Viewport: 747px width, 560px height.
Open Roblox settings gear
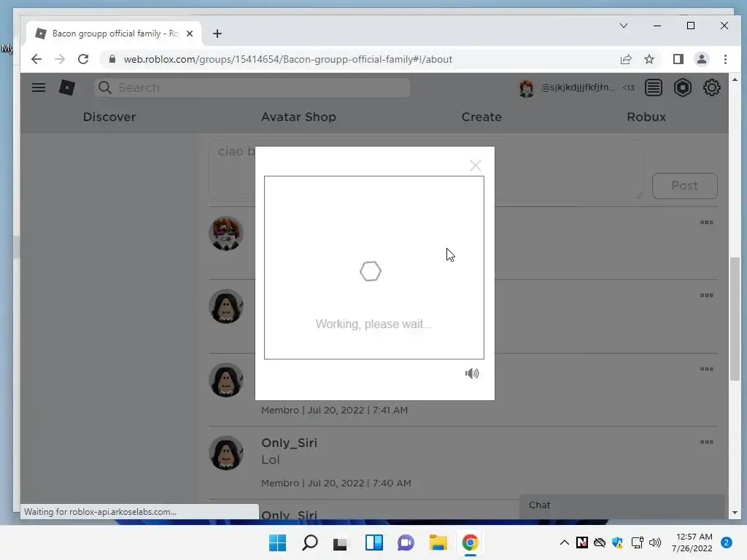tap(711, 87)
